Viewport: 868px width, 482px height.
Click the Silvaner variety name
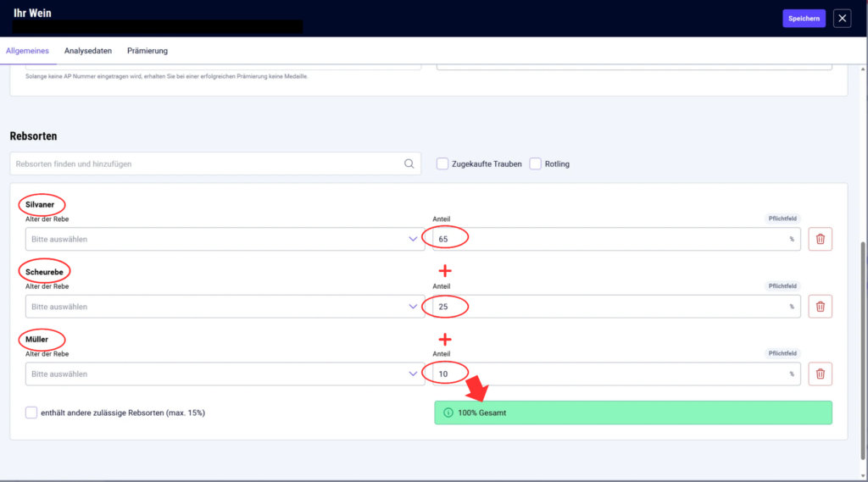click(x=40, y=205)
